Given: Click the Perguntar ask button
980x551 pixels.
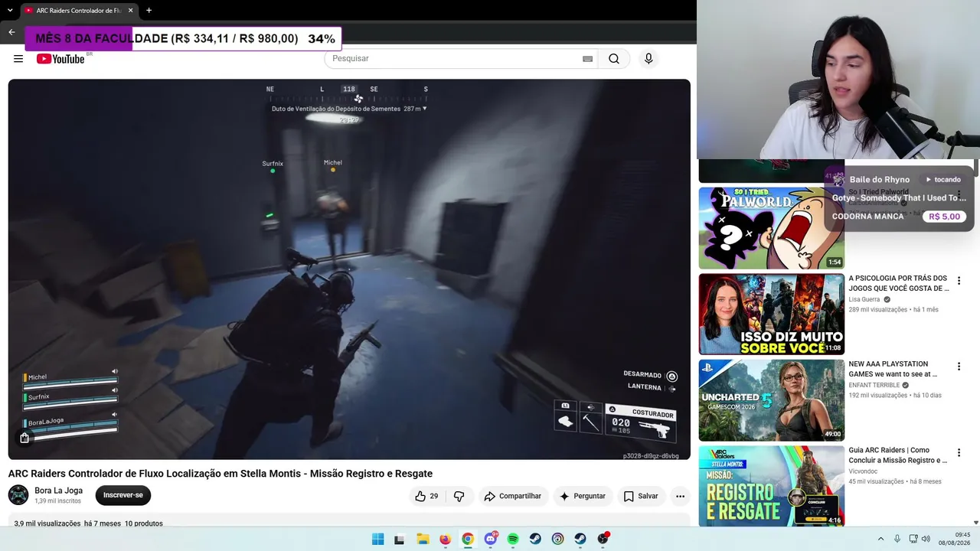Looking at the screenshot, I should (583, 496).
